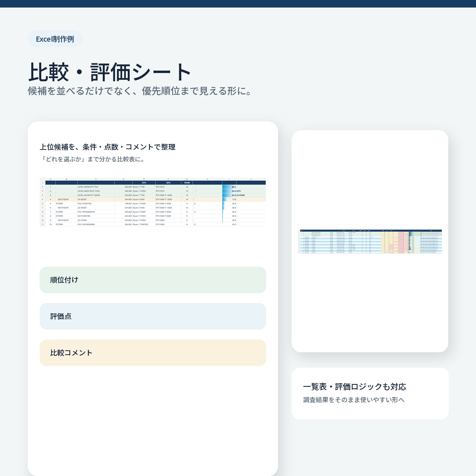Image resolution: width=476 pixels, height=476 pixels.
Task: Click cell LEVEL-M255-R57X-TK2X
Action: point(89,191)
